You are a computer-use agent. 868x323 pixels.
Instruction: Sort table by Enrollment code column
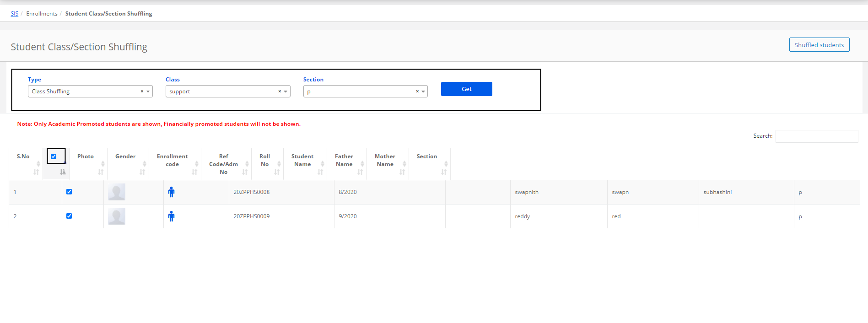pos(175,164)
